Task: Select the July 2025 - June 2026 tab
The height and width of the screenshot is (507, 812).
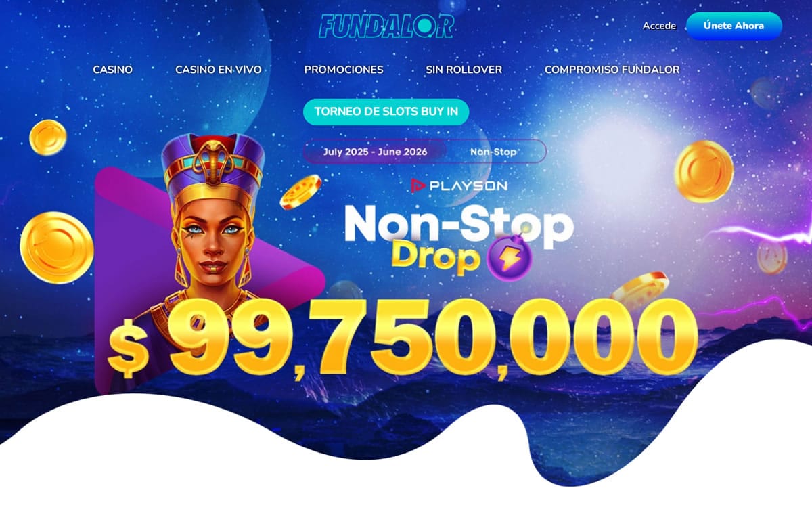Action: (x=376, y=152)
